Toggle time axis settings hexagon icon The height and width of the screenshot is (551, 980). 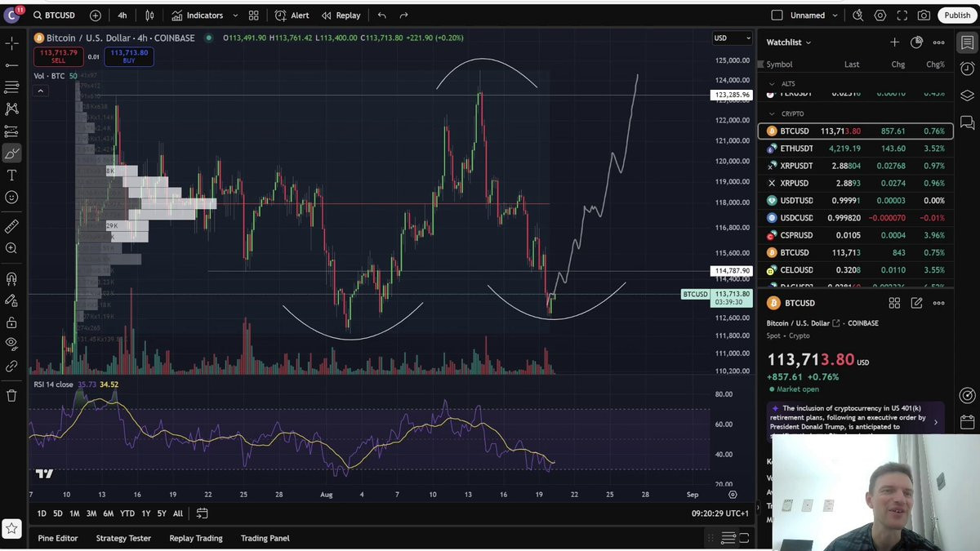point(733,495)
